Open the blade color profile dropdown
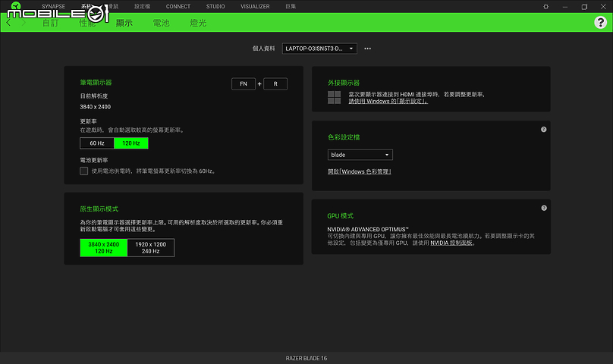This screenshot has width=613, height=364. coord(360,155)
